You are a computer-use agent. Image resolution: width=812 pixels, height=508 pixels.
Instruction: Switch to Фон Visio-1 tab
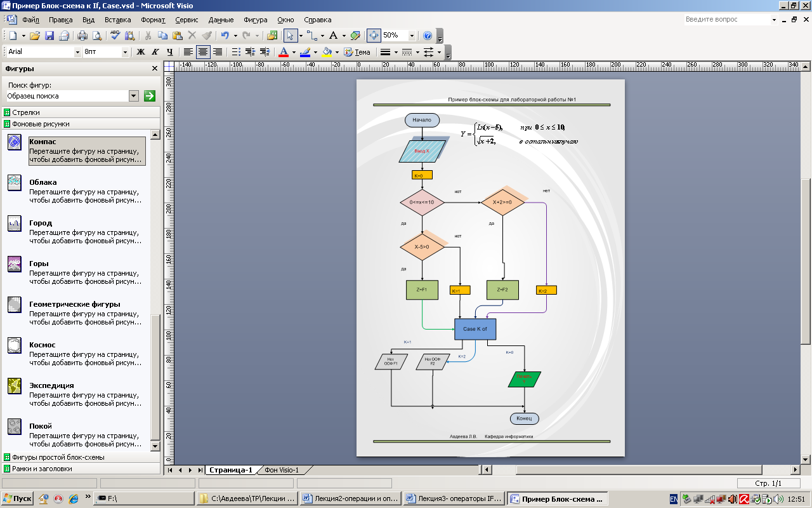click(x=282, y=471)
